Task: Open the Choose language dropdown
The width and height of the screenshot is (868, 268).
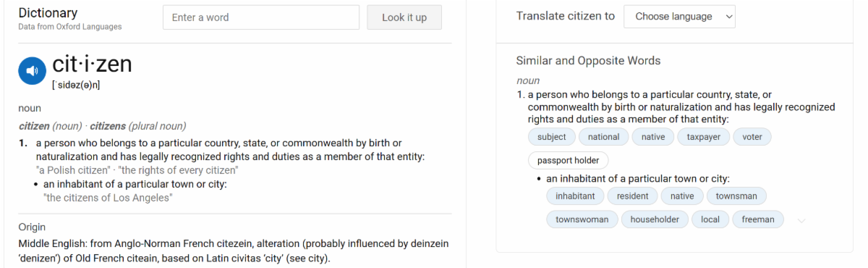Action: [679, 16]
